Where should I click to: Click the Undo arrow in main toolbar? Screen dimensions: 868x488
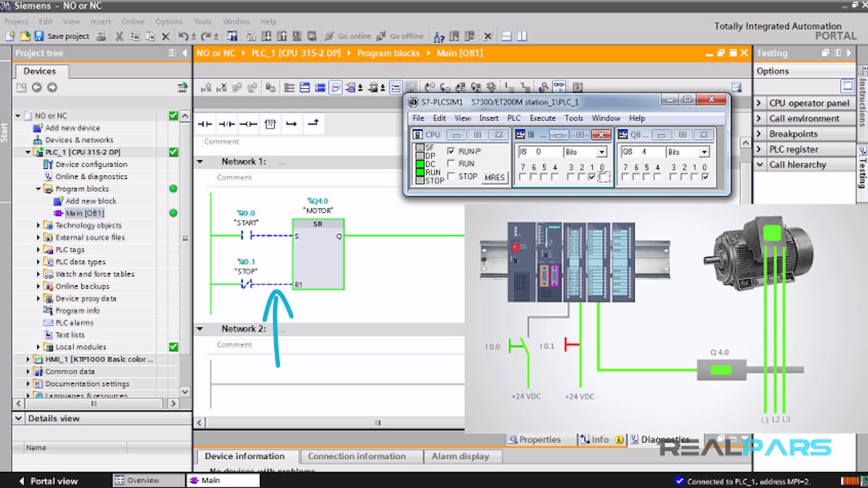183,36
